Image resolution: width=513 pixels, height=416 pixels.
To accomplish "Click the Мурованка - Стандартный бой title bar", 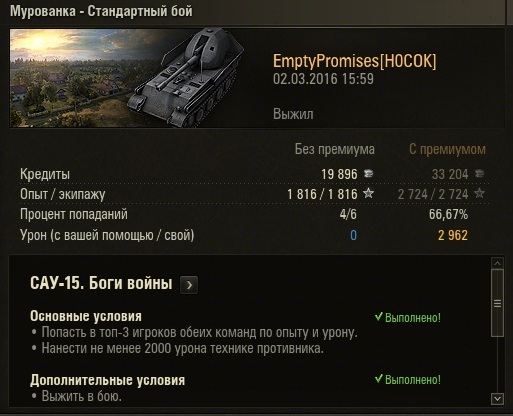I will click(256, 11).
